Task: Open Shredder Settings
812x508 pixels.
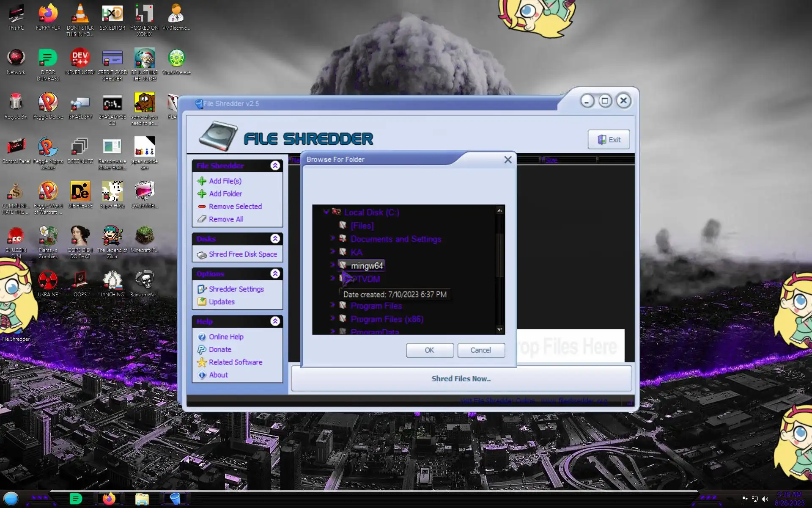Action: [236, 289]
